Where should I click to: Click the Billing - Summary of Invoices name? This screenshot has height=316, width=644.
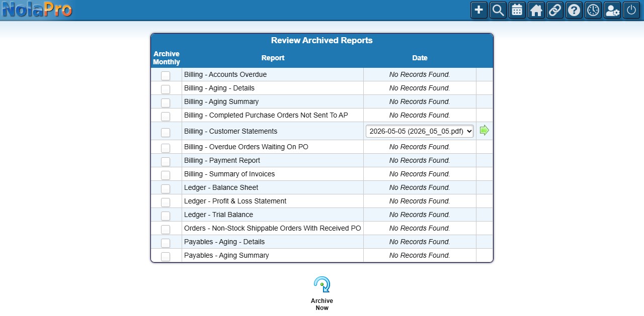click(x=229, y=174)
